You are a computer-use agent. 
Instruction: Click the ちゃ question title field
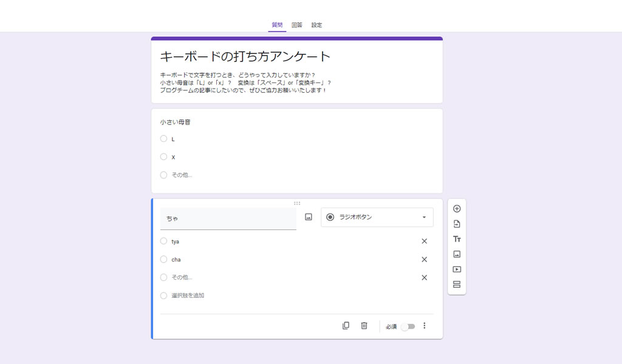[x=228, y=218]
